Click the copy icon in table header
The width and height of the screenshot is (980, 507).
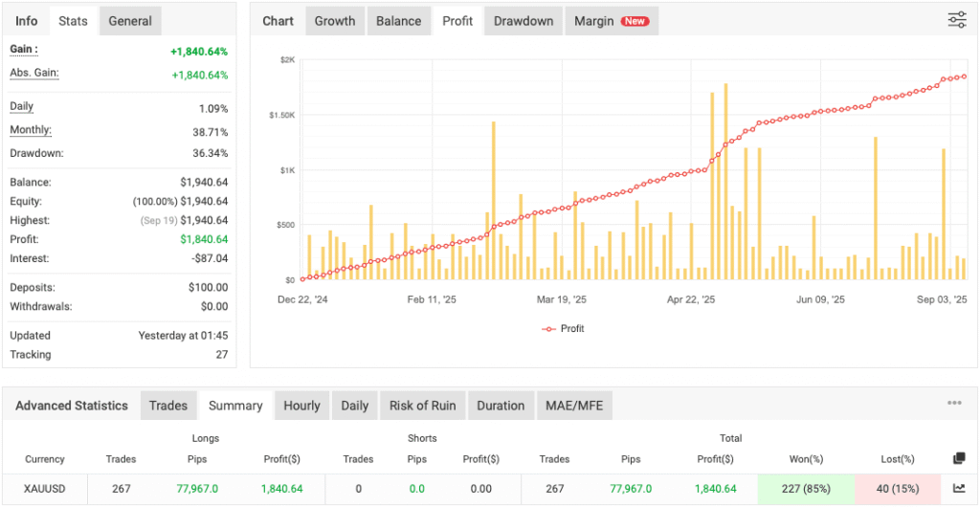coord(959,458)
